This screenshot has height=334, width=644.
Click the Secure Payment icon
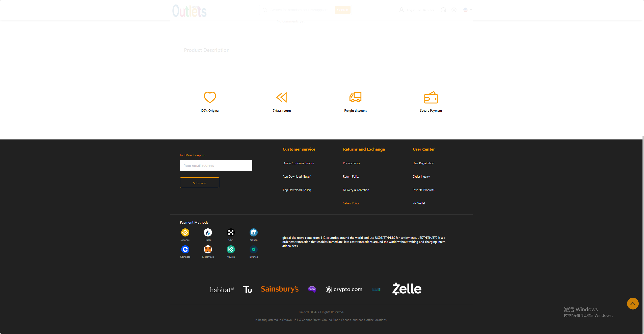click(431, 97)
